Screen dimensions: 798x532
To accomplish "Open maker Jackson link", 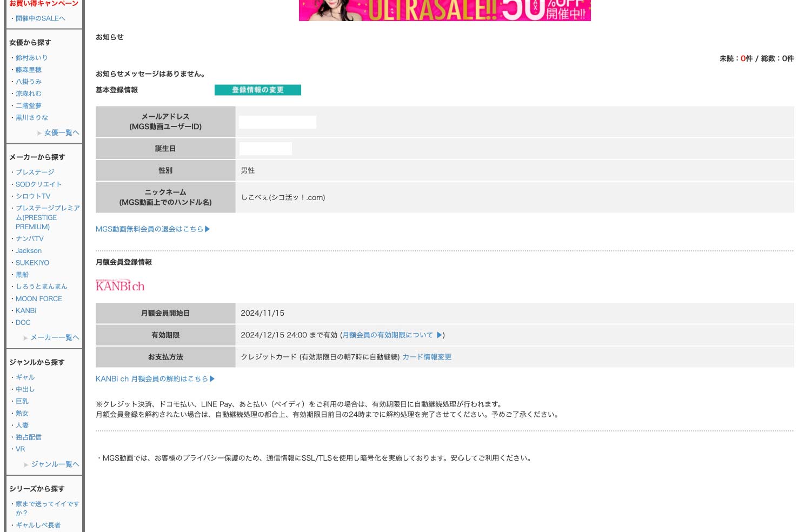I will (x=29, y=251).
